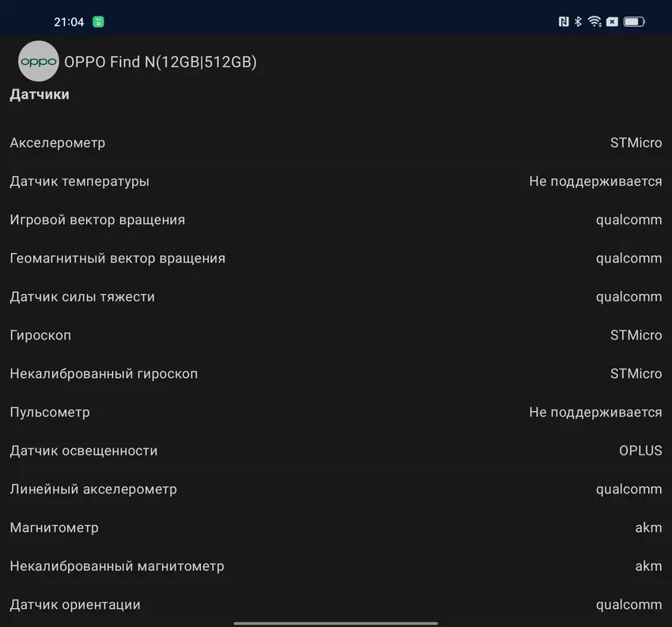Viewport: 672px width, 627px height.
Task: Tap the Wi-Fi status icon
Action: coord(595,22)
